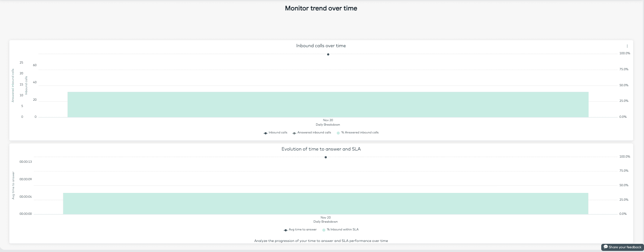Screen dimensions: 644x252
Task: Toggle the % Inbound within SLA series off
Action: coord(341,230)
